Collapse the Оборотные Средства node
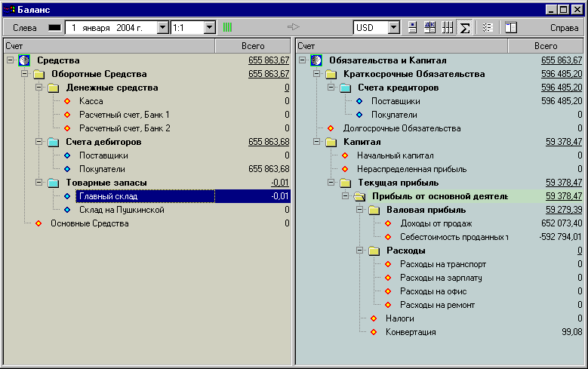The image size is (588, 369). tap(25, 73)
